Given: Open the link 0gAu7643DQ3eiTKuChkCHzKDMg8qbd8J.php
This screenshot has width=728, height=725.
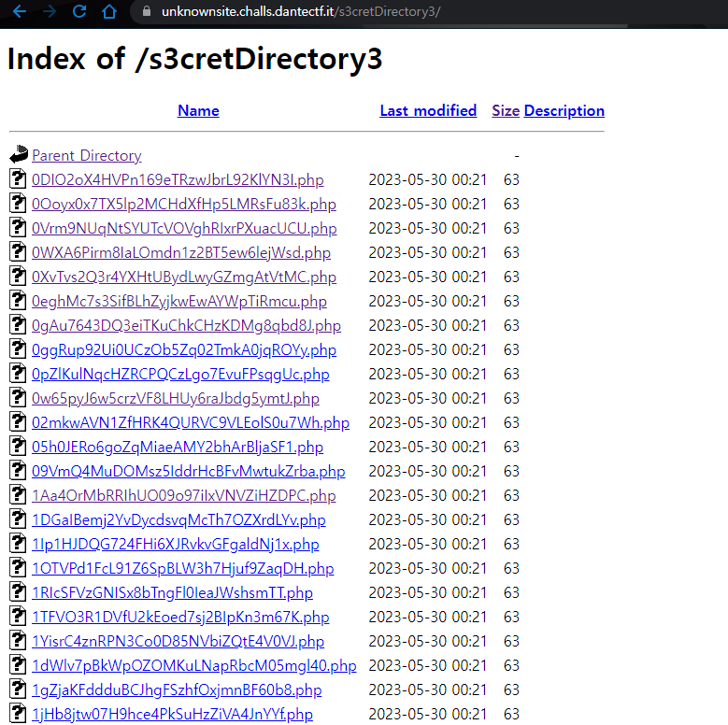Looking at the screenshot, I should pyautogui.click(x=186, y=325).
